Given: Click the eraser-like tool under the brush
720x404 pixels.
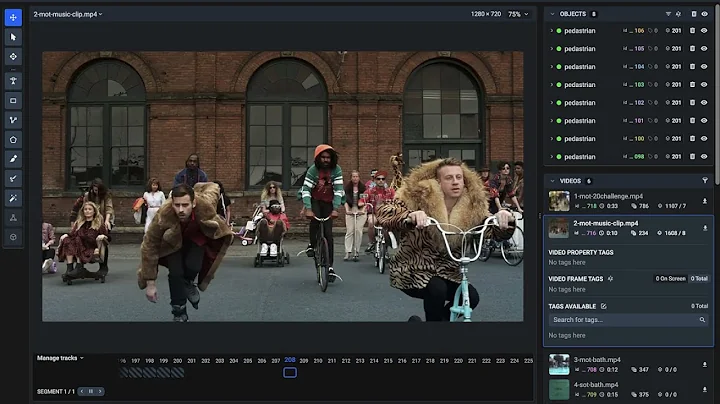Looking at the screenshot, I should pos(13,179).
